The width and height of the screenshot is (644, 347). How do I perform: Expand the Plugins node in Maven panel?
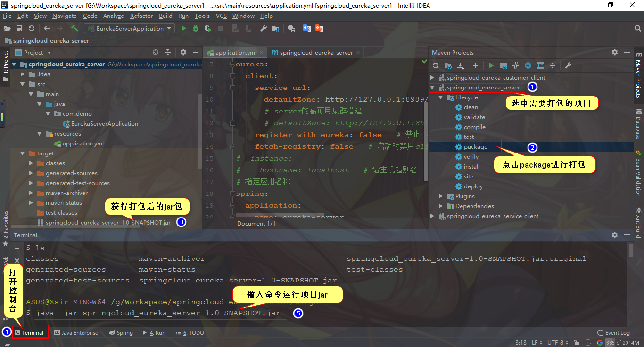[x=441, y=196]
